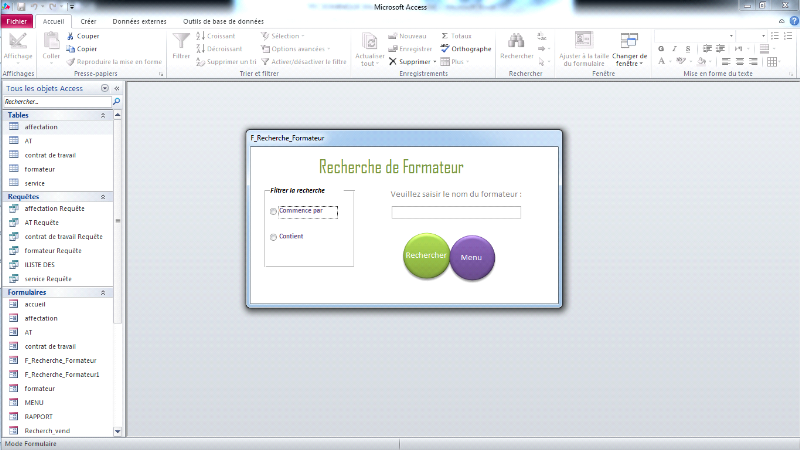Click the Supprimer record icon
Viewport: 800px width, 450px height.
[393, 61]
